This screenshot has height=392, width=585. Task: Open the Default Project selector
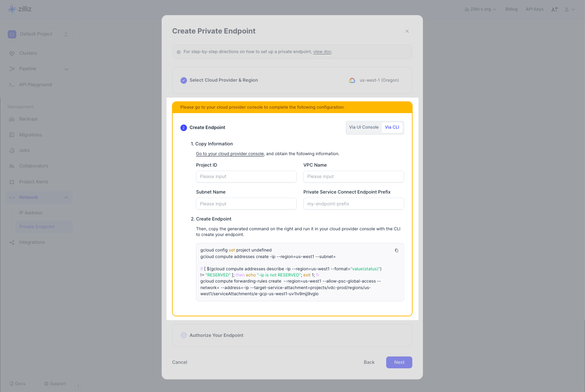click(38, 34)
